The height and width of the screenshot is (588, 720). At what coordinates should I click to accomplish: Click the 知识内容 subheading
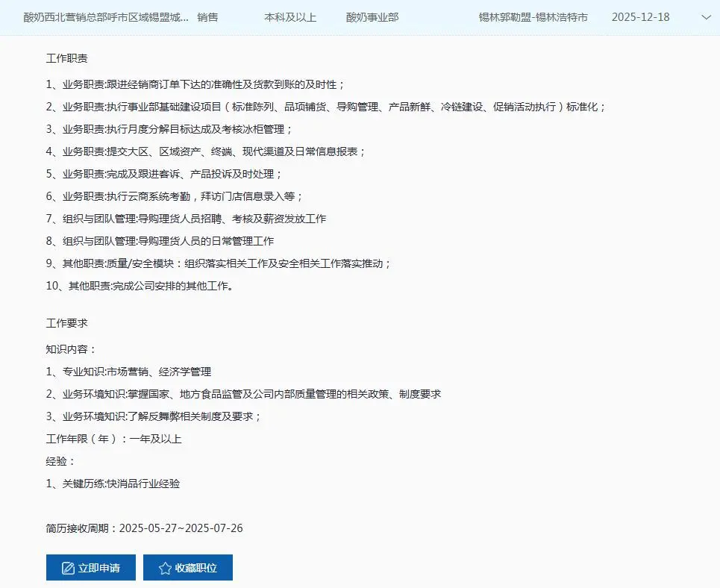[71, 349]
